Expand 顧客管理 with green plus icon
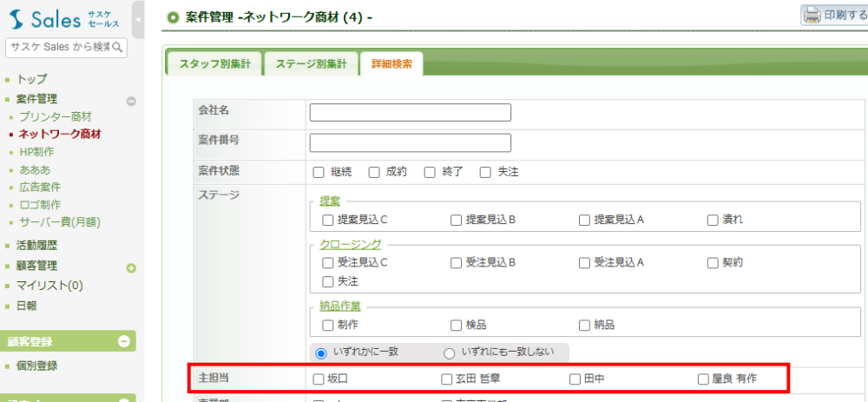 tap(131, 267)
